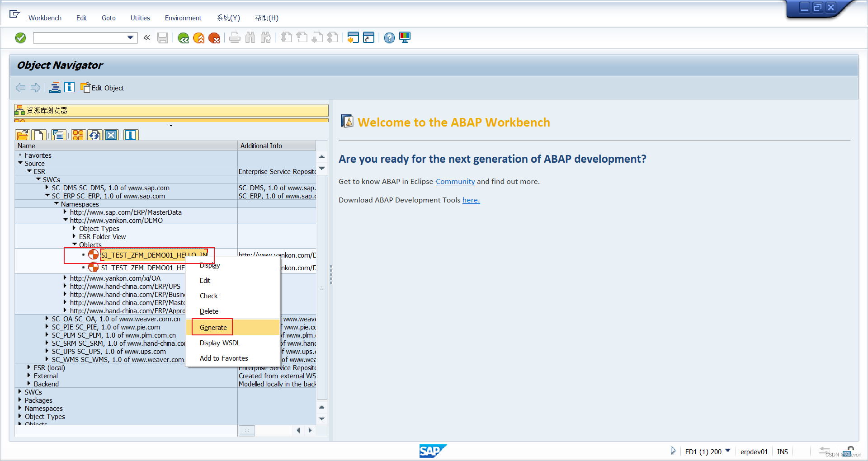This screenshot has height=461, width=868.
Task: Open the Workbench menu
Action: click(45, 18)
